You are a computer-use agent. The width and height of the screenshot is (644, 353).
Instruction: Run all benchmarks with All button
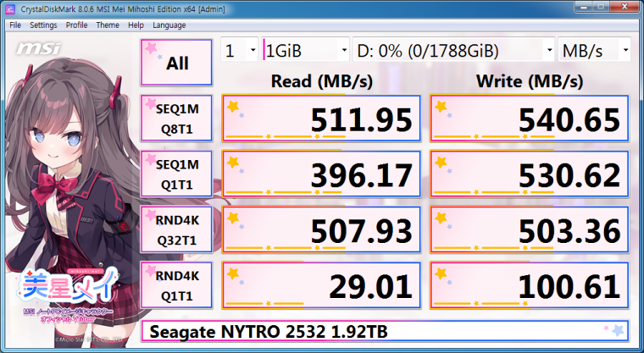pos(176,63)
